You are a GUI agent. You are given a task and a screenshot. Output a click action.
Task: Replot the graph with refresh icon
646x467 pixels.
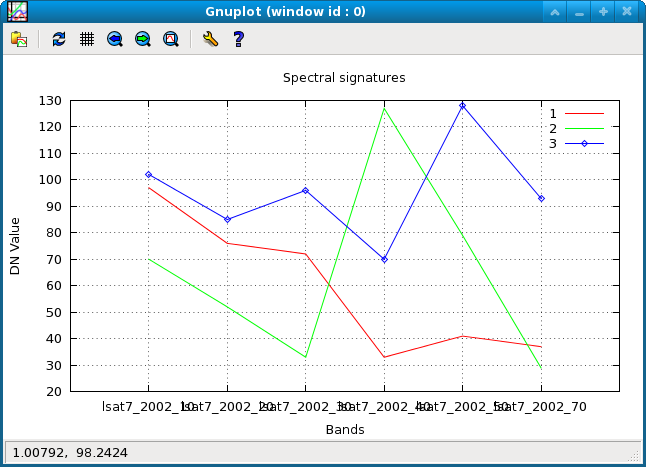pyautogui.click(x=59, y=39)
